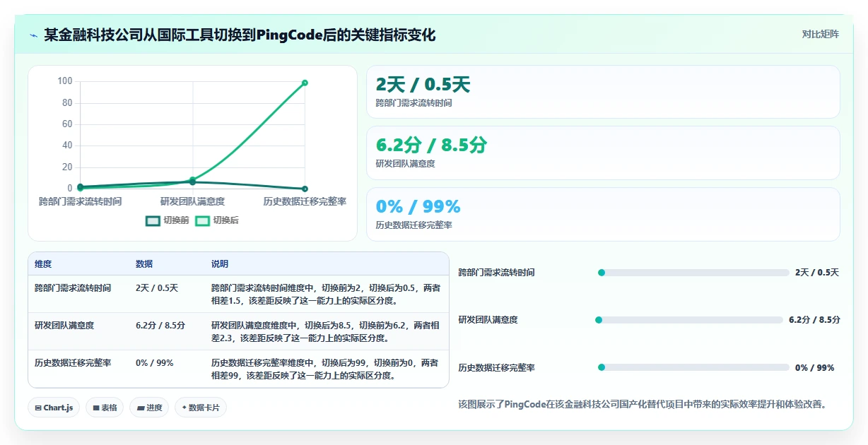The image size is (868, 445).
Task: Click the 对比矩阵 label
Action: (820, 34)
